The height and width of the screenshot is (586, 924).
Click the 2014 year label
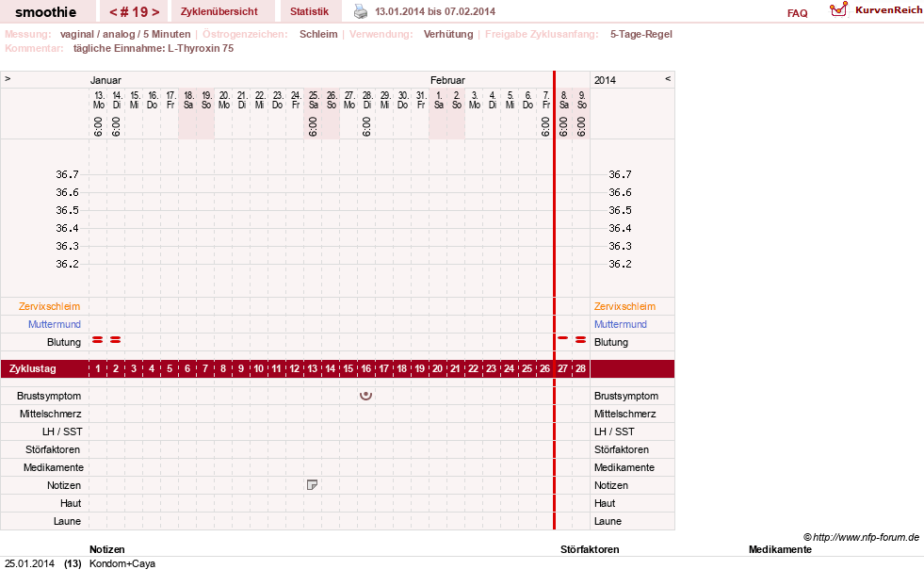pyautogui.click(x=605, y=80)
